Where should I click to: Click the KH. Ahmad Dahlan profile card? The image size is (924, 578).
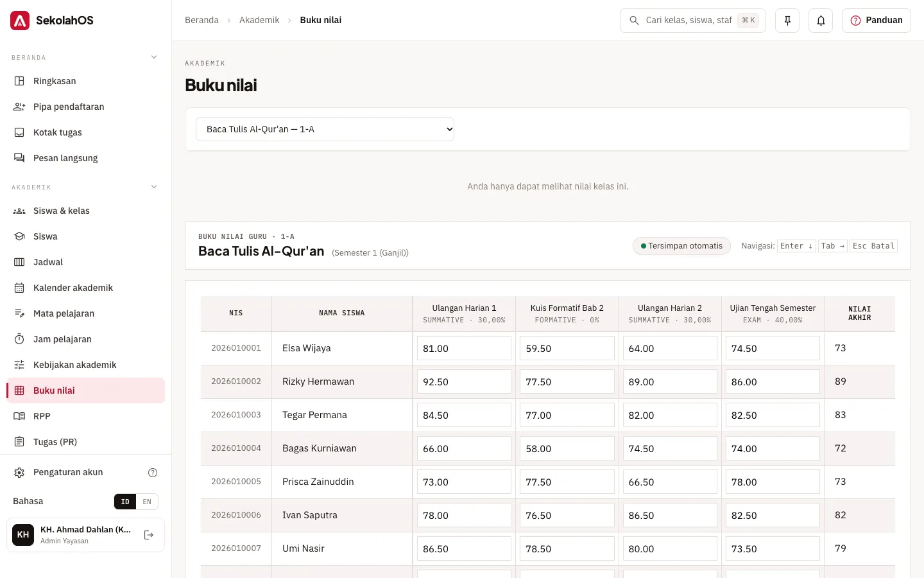coord(85,535)
